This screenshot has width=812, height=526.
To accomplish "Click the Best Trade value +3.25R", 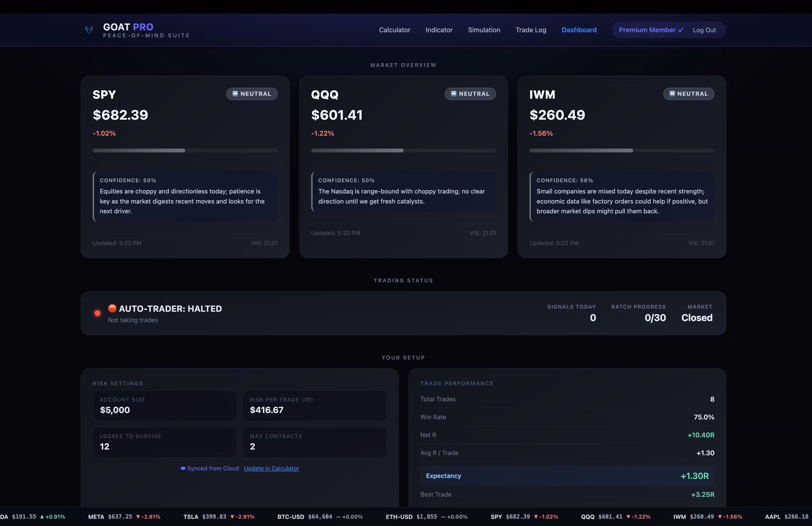I will coord(702,495).
